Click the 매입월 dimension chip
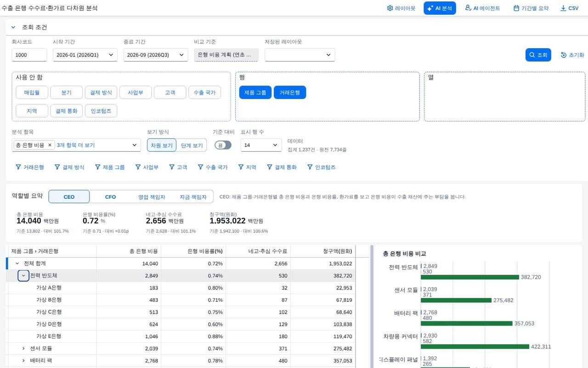588x368 pixels. (32, 92)
